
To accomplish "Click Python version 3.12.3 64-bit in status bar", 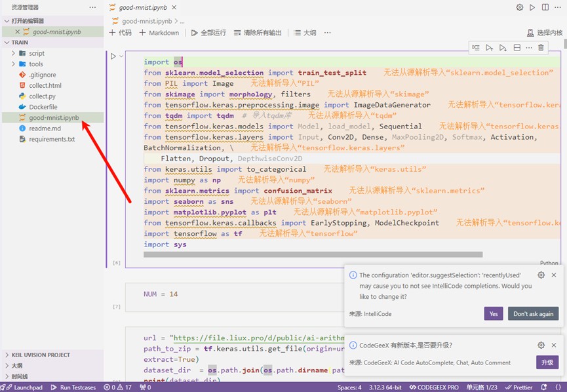I will click(x=385, y=387).
